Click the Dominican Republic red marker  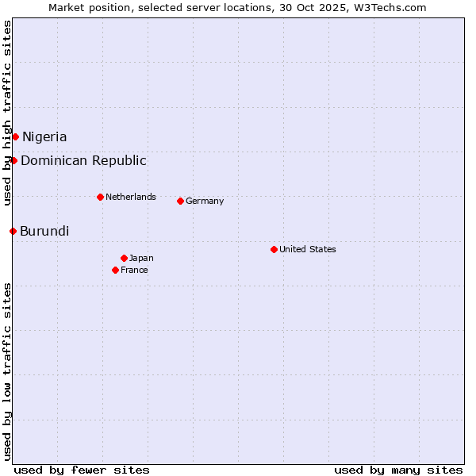click(13, 160)
